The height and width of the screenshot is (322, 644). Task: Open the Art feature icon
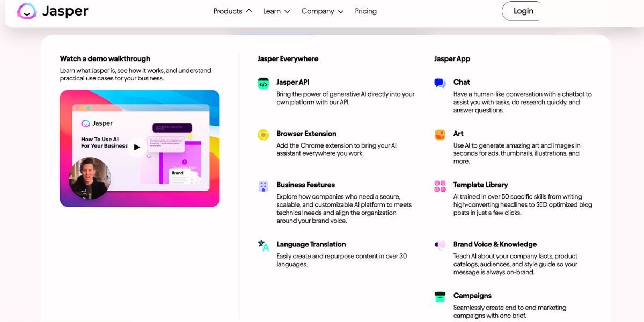click(440, 135)
